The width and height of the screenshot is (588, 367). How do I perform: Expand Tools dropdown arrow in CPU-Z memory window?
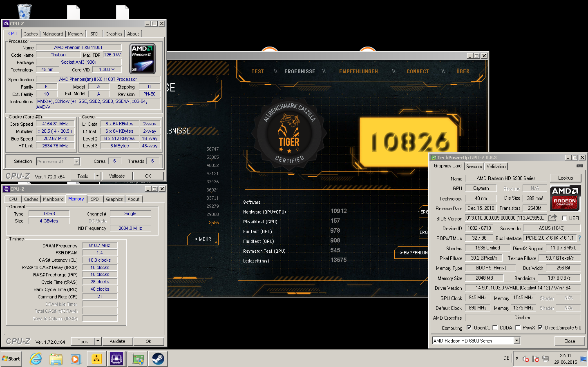(x=98, y=341)
